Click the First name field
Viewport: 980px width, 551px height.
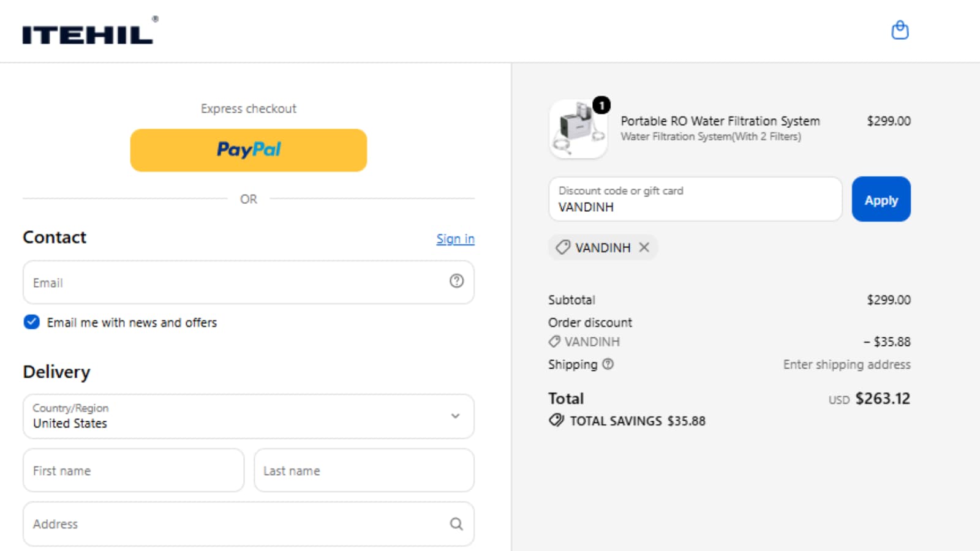[134, 470]
